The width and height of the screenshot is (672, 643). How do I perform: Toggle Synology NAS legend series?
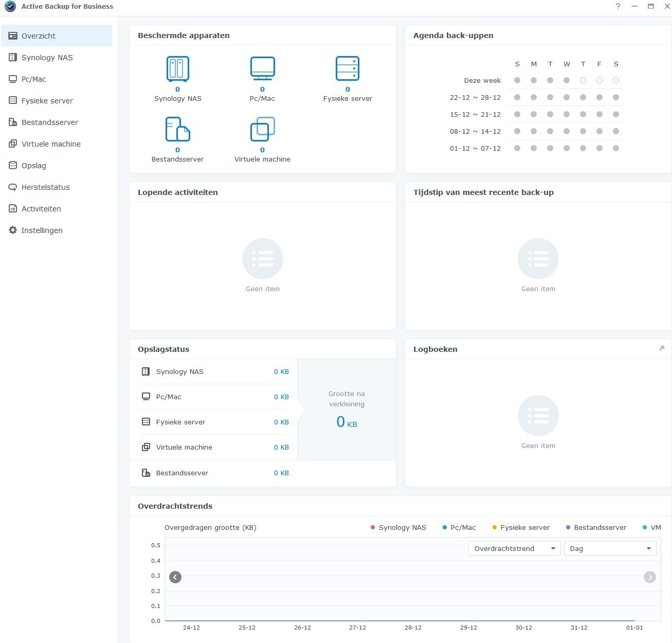398,528
